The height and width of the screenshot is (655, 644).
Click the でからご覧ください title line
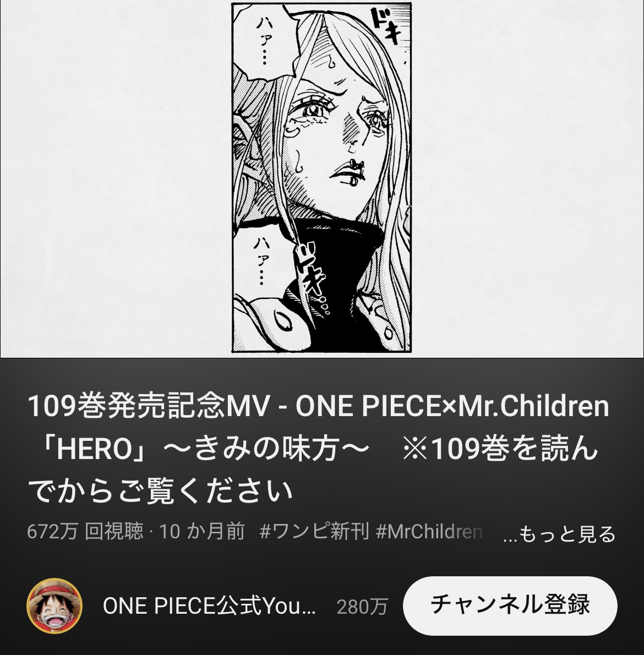[x=160, y=491]
